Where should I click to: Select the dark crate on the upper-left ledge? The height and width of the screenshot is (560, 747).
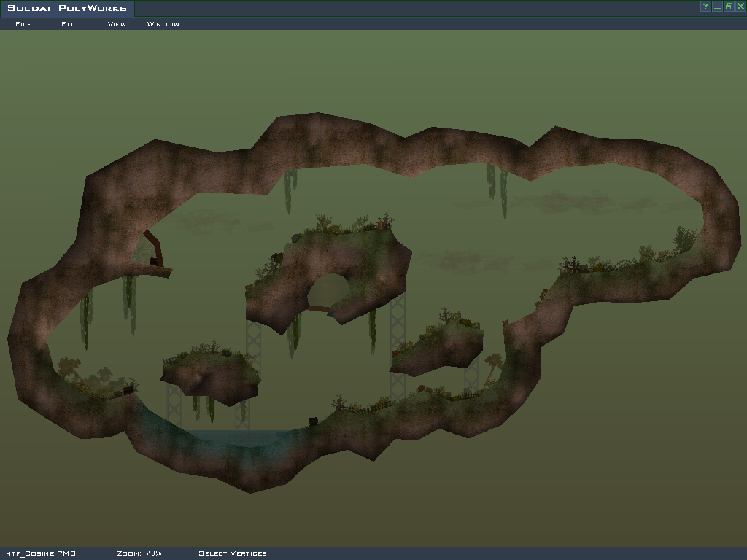pos(155,261)
